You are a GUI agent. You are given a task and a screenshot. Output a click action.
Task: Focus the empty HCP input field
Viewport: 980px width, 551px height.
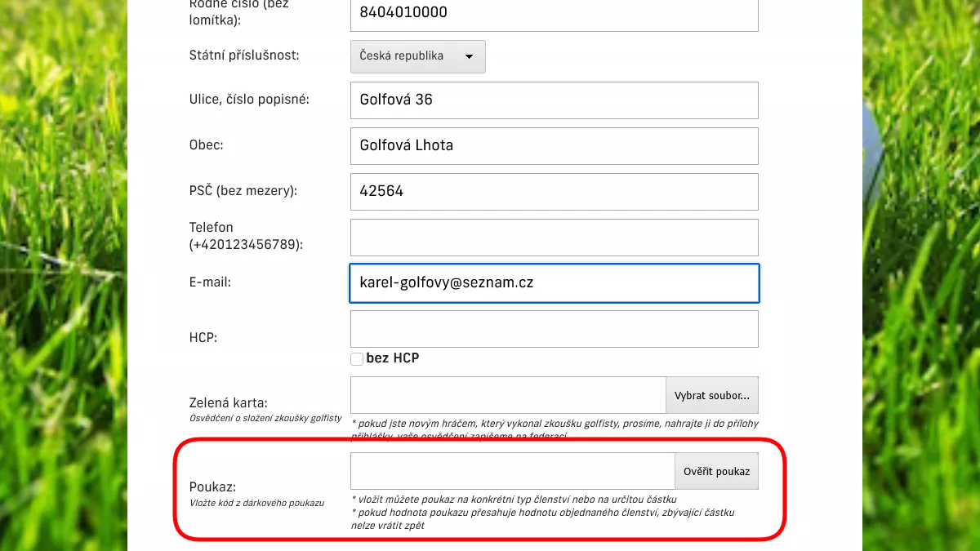554,329
